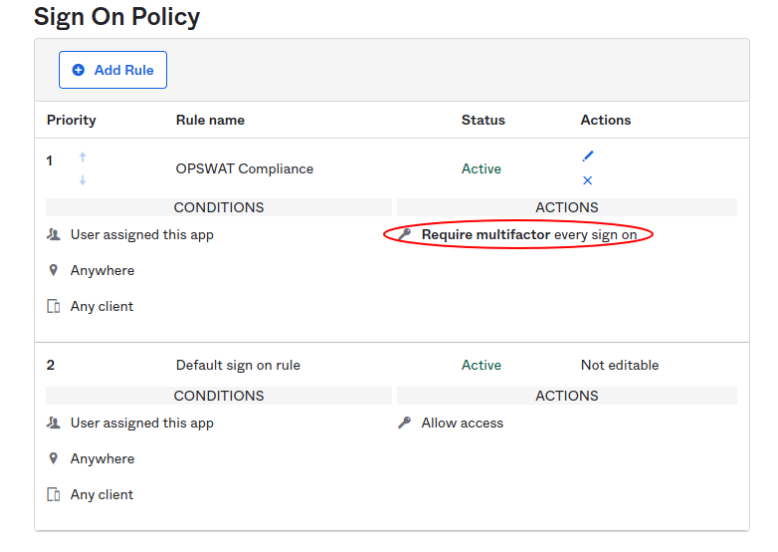The image size is (778, 552).
Task: Click the Rule name column header
Action: (x=210, y=120)
